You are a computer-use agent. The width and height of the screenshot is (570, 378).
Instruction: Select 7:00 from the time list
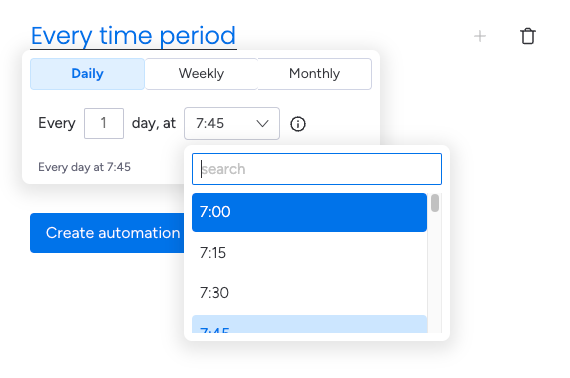tap(309, 212)
